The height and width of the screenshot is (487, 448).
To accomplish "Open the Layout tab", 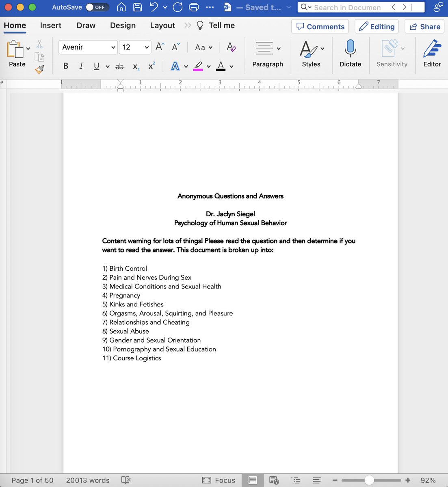I will [x=162, y=26].
